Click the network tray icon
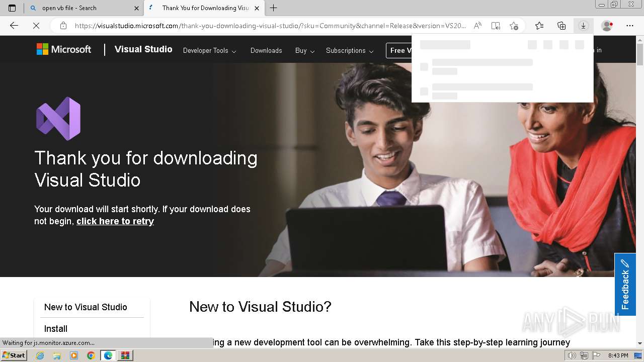 coord(584,355)
